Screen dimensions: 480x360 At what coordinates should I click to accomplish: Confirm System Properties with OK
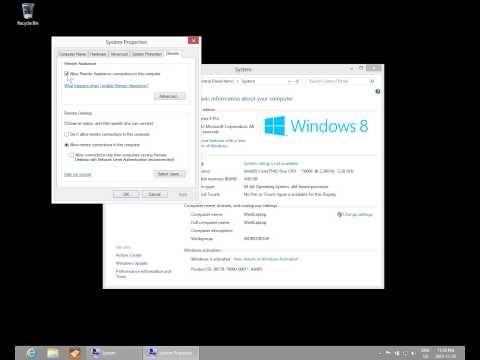[x=126, y=194]
